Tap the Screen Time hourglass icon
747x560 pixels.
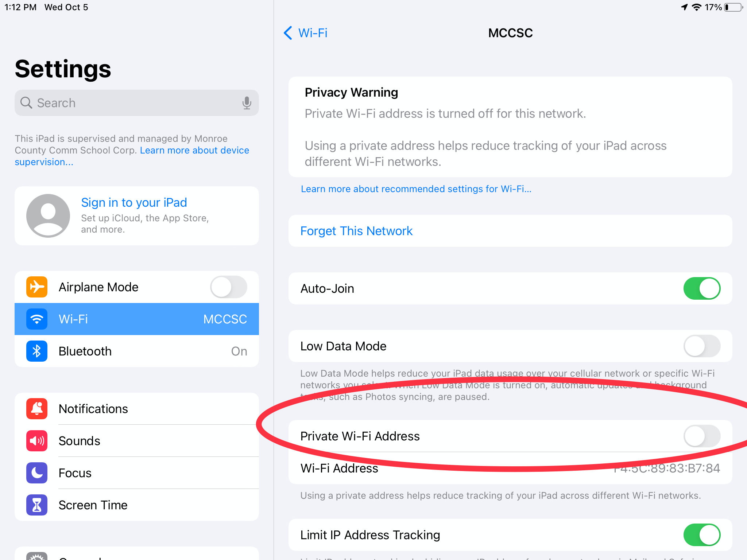click(x=37, y=505)
